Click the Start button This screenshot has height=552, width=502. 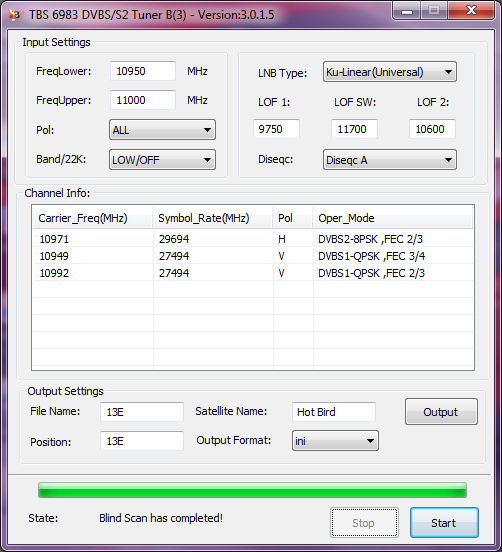[x=444, y=523]
